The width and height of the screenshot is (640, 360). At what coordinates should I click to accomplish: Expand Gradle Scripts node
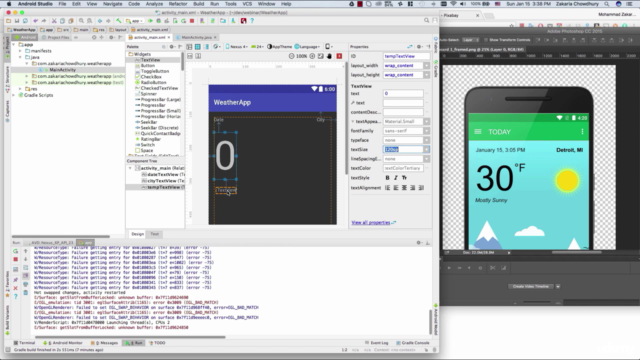[x=14, y=95]
